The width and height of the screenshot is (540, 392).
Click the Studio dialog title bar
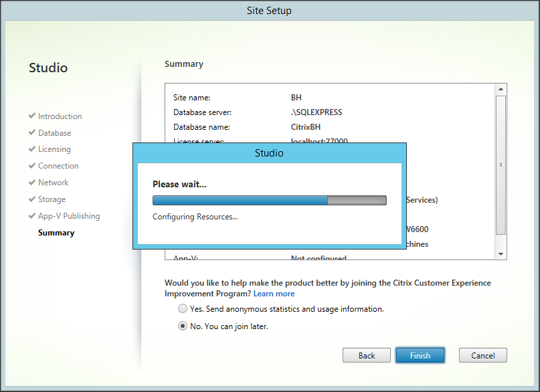269,153
